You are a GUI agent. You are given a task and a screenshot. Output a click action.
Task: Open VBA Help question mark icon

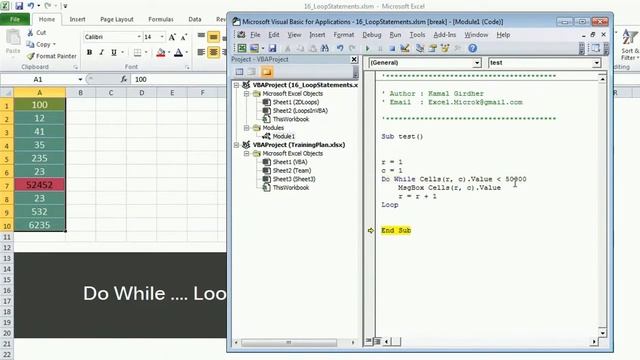[473, 48]
